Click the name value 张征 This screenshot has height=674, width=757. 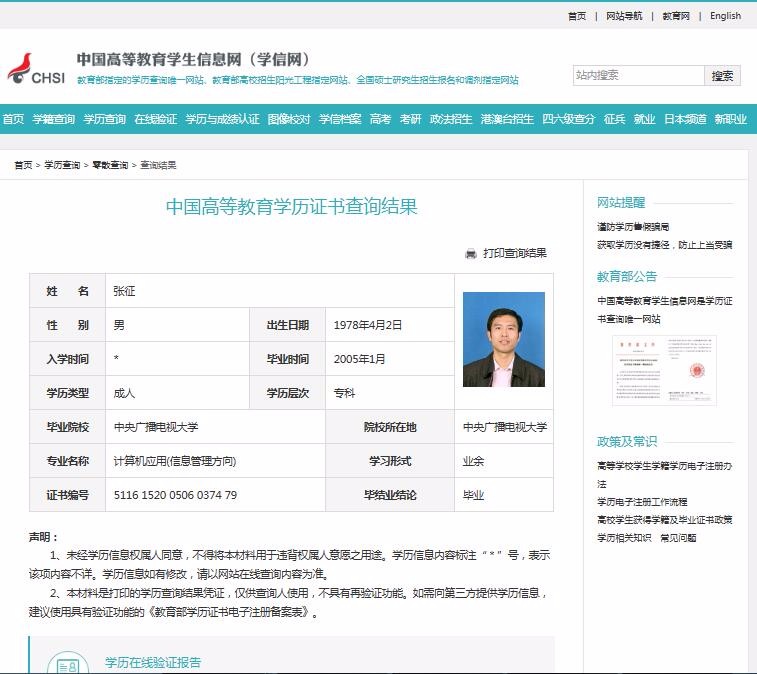(125, 291)
